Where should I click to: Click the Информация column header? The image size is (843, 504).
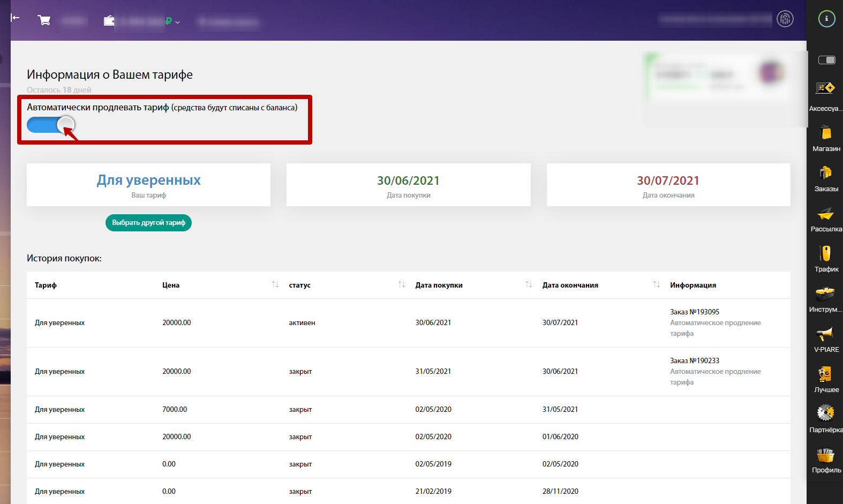coord(693,285)
